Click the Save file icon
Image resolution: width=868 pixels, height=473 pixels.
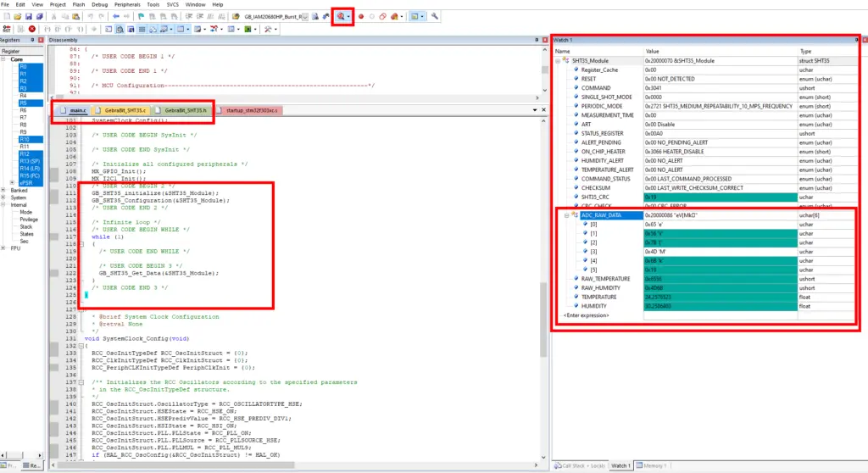pyautogui.click(x=28, y=17)
